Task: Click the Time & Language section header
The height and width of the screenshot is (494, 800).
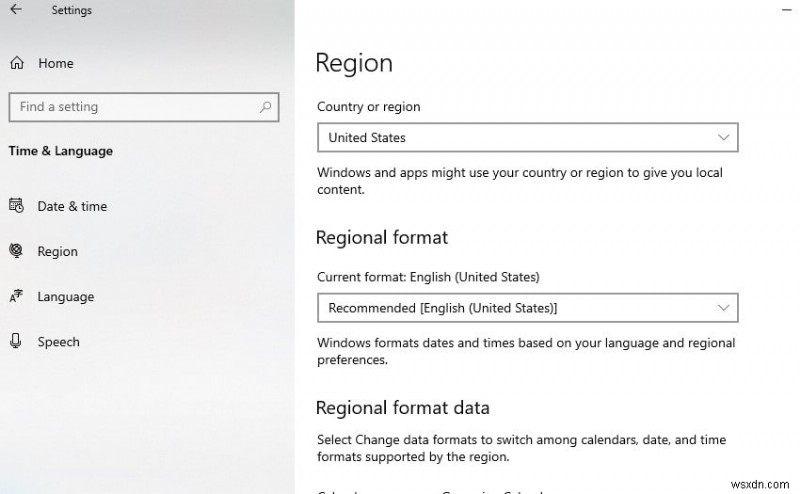Action: pyautogui.click(x=60, y=151)
